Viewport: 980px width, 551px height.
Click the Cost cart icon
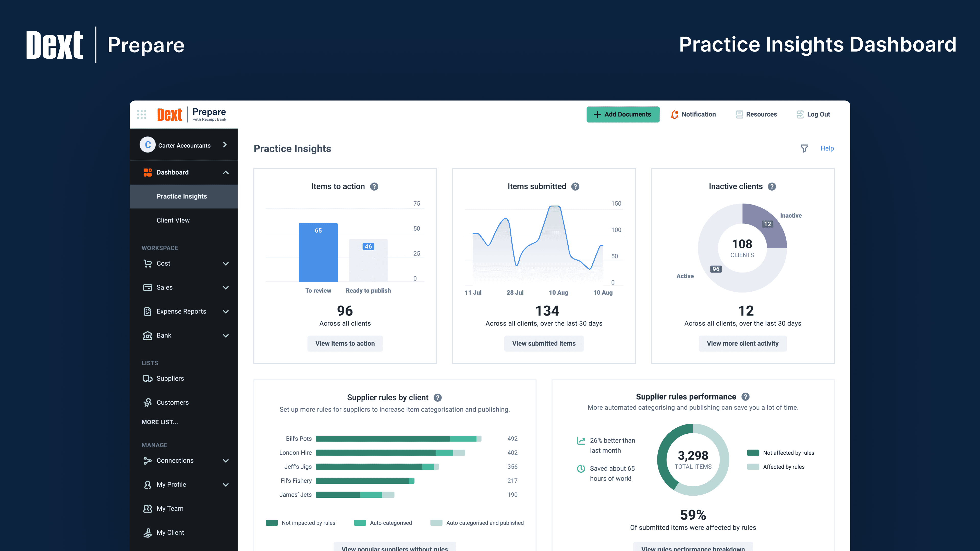tap(148, 264)
